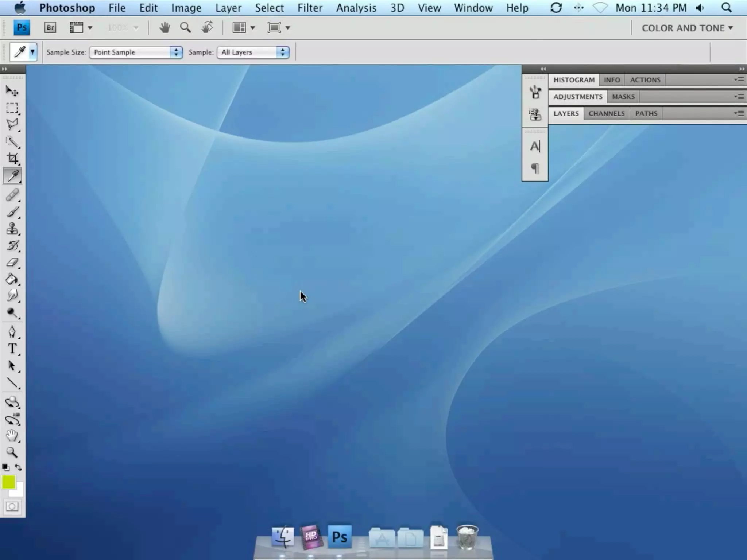Select the Horizontal Type tool
This screenshot has width=747, height=560.
tap(12, 349)
